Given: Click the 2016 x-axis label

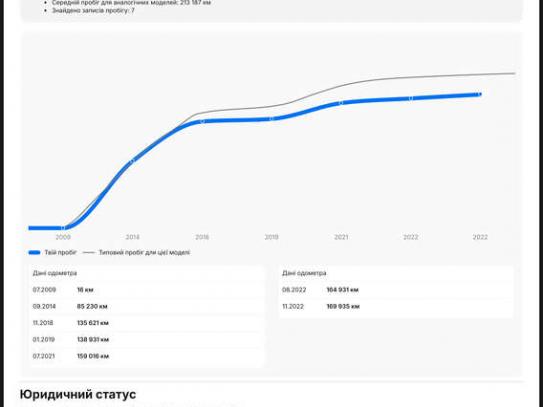Looking at the screenshot, I should 202,237.
